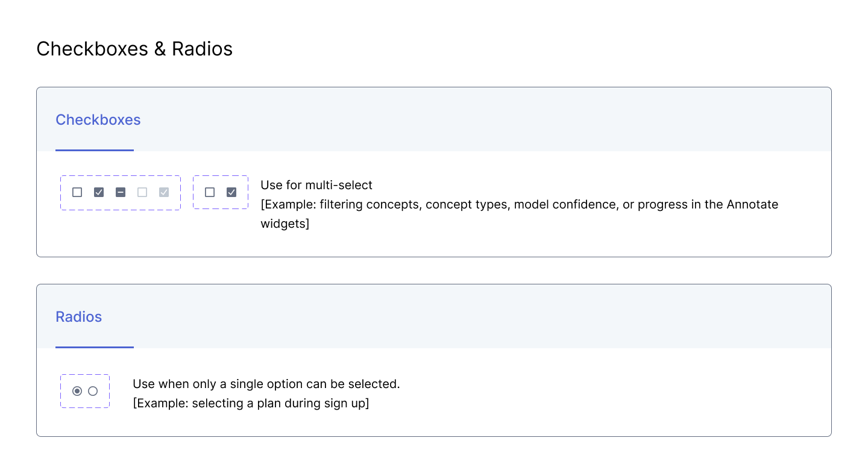Uncheck the dark checked box in the five-checkbox group
The width and height of the screenshot is (868, 473).
[99, 192]
